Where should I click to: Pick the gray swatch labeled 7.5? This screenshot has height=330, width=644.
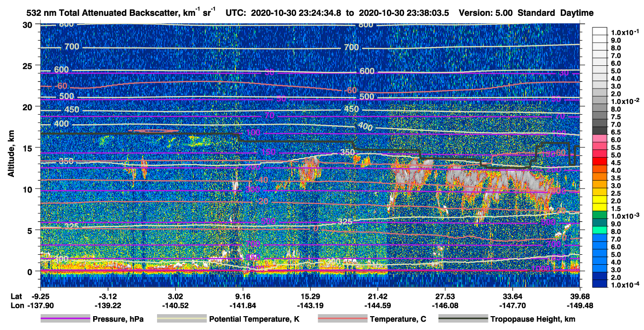600,115
